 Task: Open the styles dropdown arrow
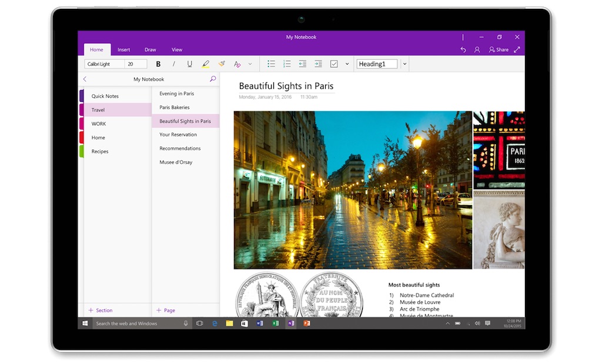pos(404,64)
